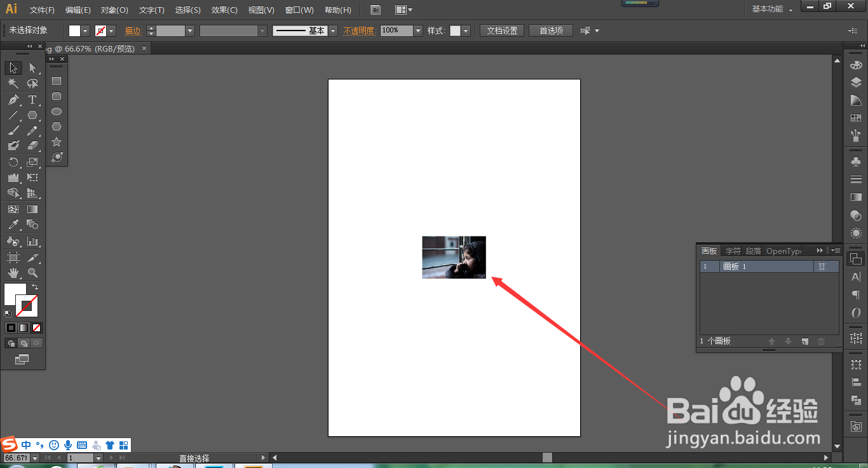Change screen mode at toolbox bottom

(x=22, y=359)
